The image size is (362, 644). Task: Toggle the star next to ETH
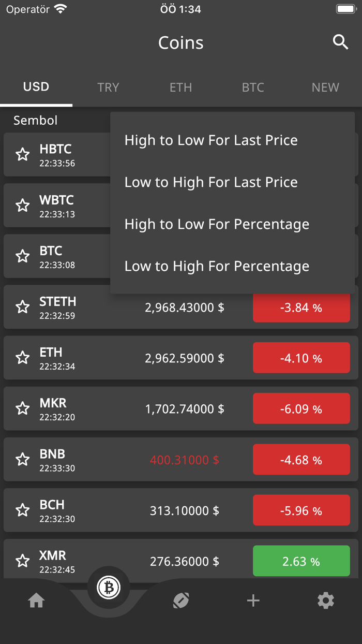coord(22,358)
